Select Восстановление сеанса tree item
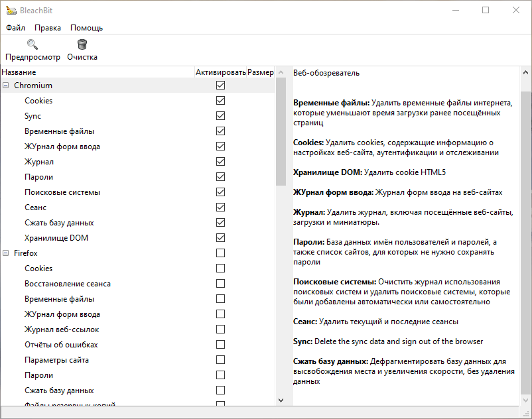 point(68,284)
